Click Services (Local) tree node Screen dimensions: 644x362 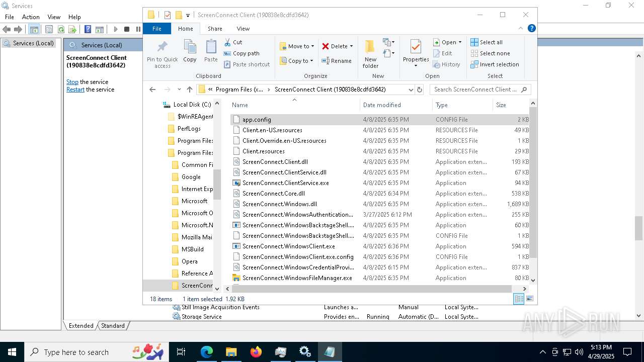pos(29,43)
